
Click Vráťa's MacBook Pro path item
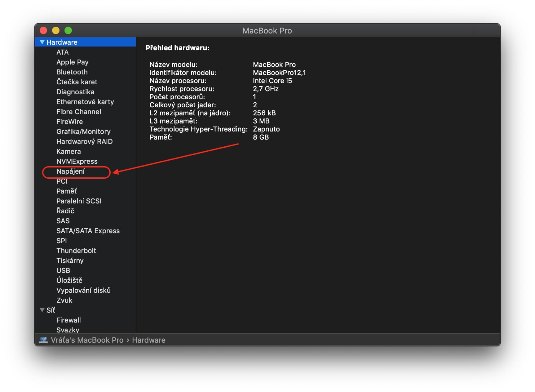click(x=87, y=340)
